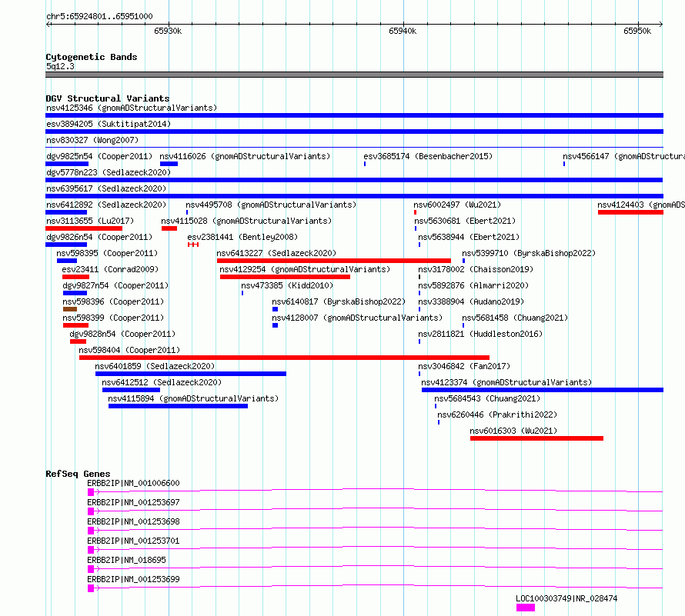
Task: Open the nsv5638944 Ebert2021 label
Action: point(469,237)
